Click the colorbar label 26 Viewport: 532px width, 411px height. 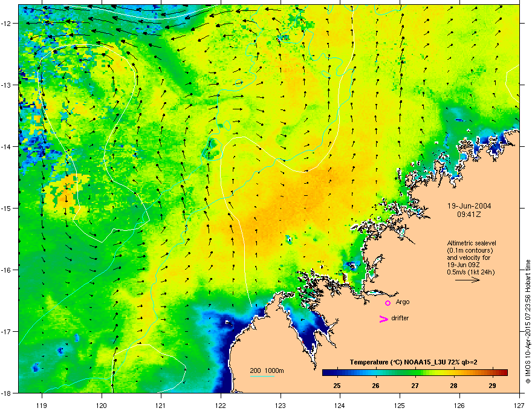[375, 386]
